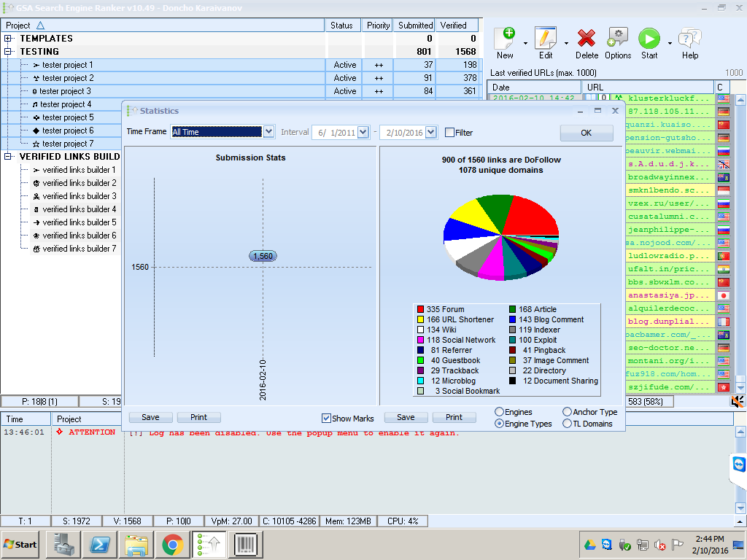Image resolution: width=747 pixels, height=560 pixels.
Task: Click the green Start play icon
Action: point(649,39)
